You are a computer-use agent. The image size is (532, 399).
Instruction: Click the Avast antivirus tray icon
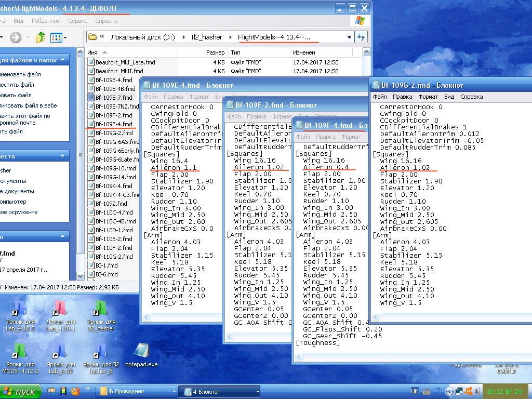coord(468,391)
